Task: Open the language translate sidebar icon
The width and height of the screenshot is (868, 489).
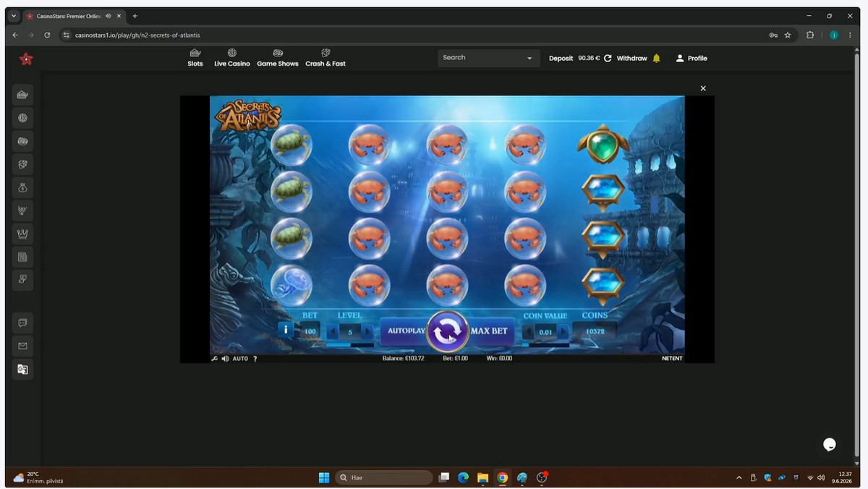Action: click(22, 369)
